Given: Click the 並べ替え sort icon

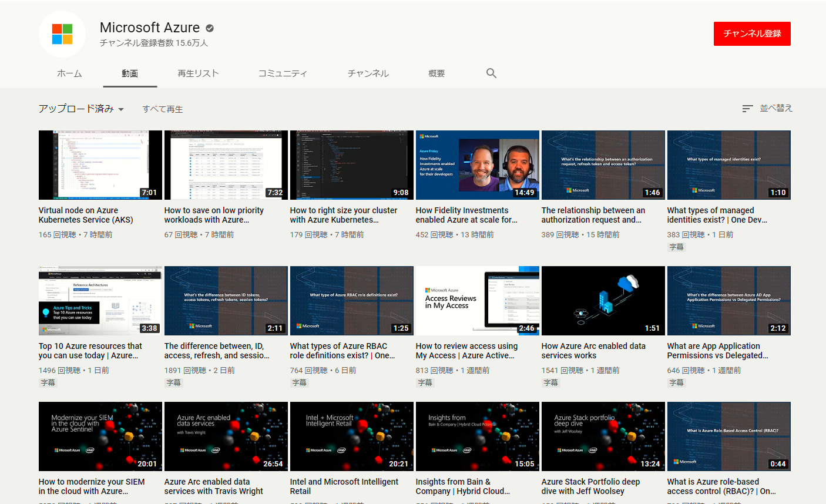Looking at the screenshot, I should pyautogui.click(x=747, y=109).
